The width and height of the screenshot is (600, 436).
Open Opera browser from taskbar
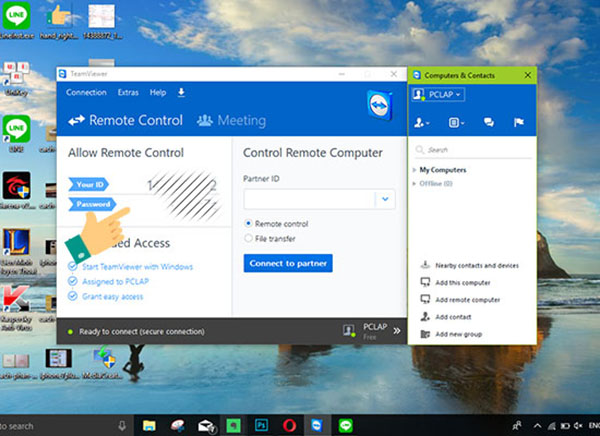(289, 426)
